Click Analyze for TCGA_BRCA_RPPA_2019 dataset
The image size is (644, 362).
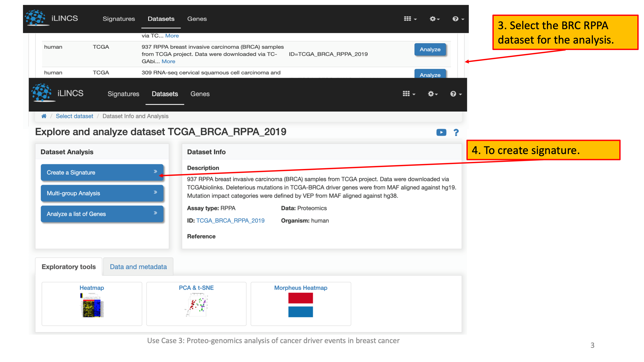pos(430,49)
